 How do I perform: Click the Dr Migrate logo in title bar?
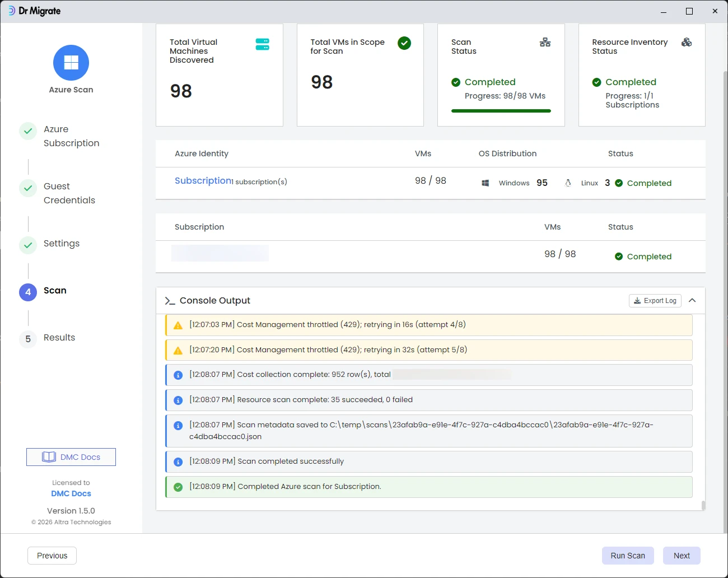[34, 11]
